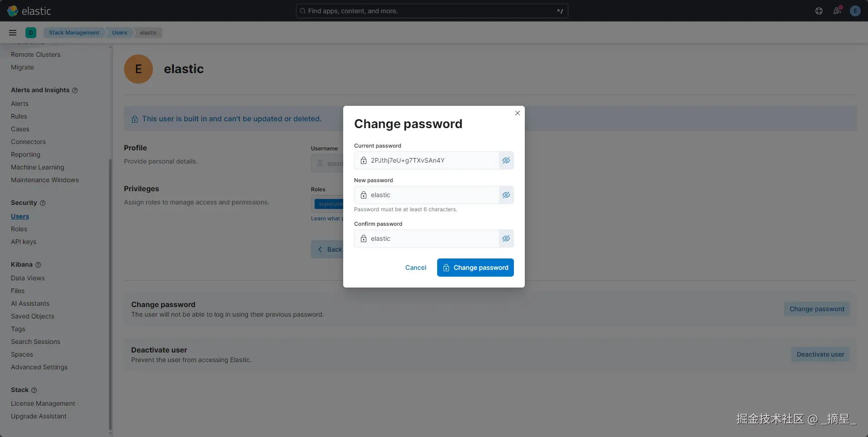Open Files in the sidebar
Image resolution: width=868 pixels, height=437 pixels.
coord(18,291)
